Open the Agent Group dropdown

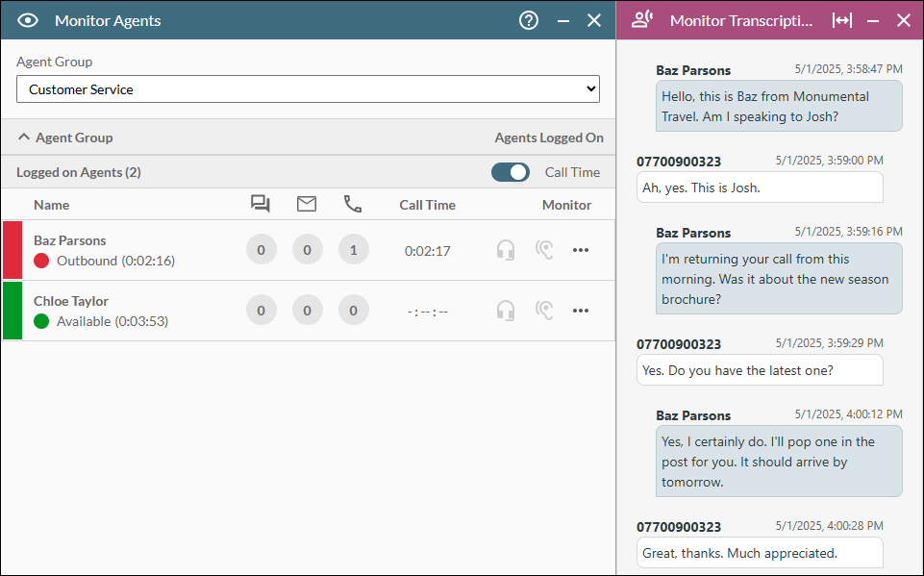click(308, 89)
